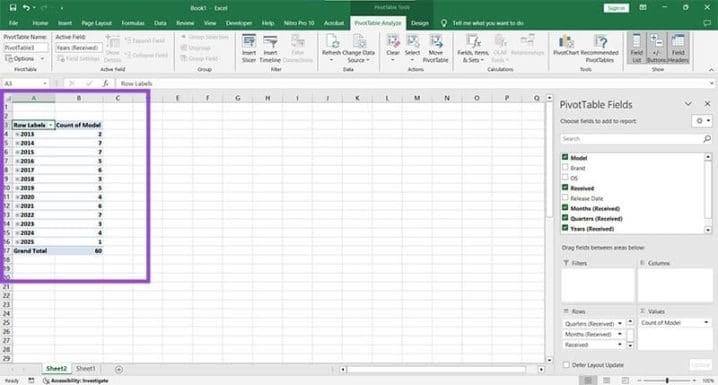Open the Row Labels filter dropdown
The height and width of the screenshot is (385, 718).
[x=50, y=125]
